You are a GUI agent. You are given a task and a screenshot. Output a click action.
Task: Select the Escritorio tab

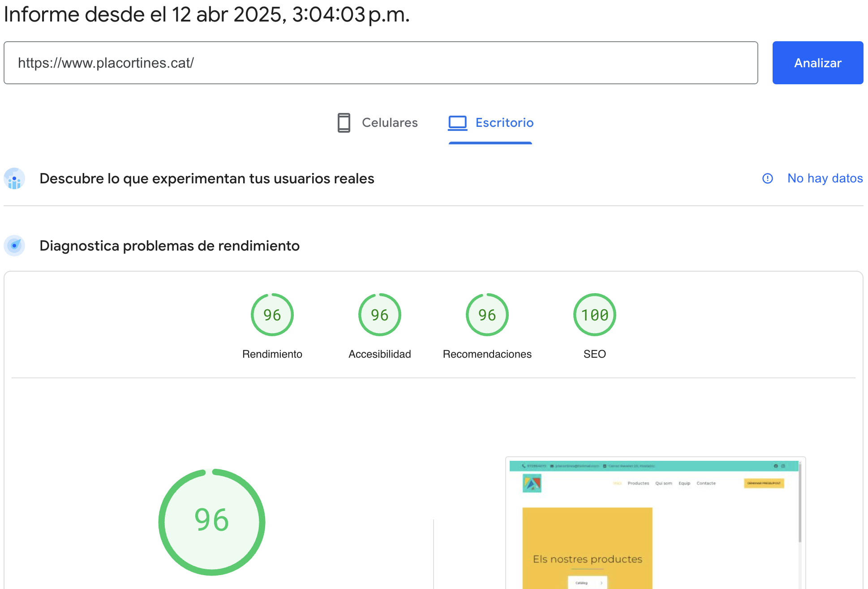coord(504,123)
